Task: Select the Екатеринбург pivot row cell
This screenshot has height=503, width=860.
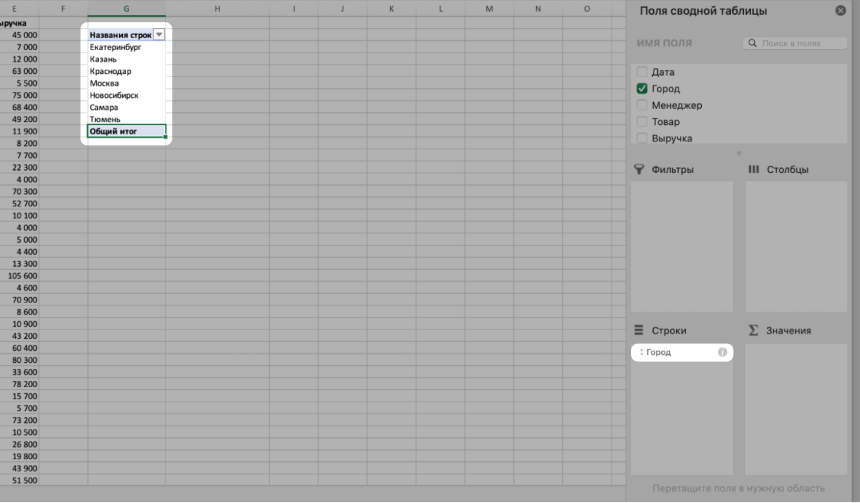Action: (x=126, y=47)
